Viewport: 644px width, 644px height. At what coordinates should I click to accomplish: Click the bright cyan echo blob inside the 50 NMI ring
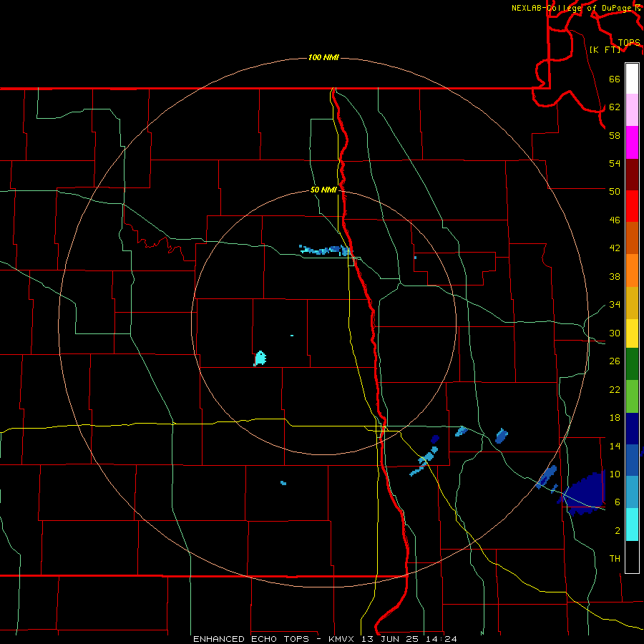260,358
